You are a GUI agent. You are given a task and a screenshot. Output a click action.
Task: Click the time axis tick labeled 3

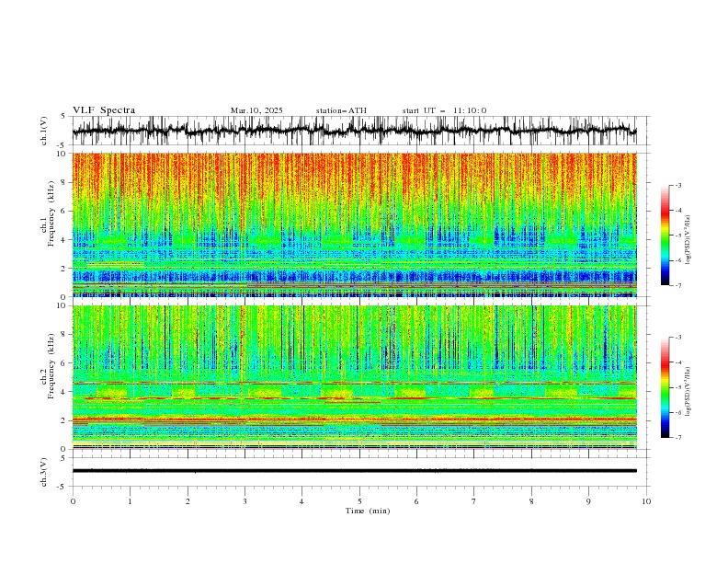pos(245,501)
